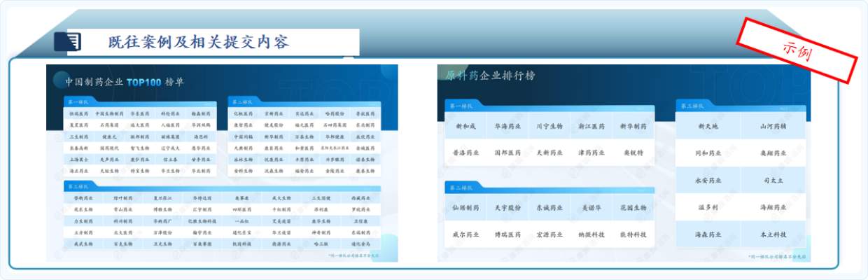Select the 花园生物 cell
The width and height of the screenshot is (868, 280).
coord(633,208)
